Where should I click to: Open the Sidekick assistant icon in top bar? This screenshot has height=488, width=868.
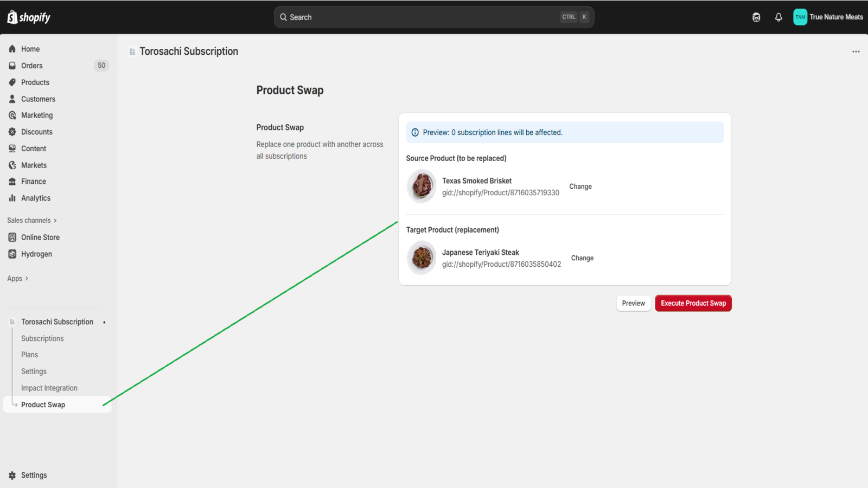756,17
